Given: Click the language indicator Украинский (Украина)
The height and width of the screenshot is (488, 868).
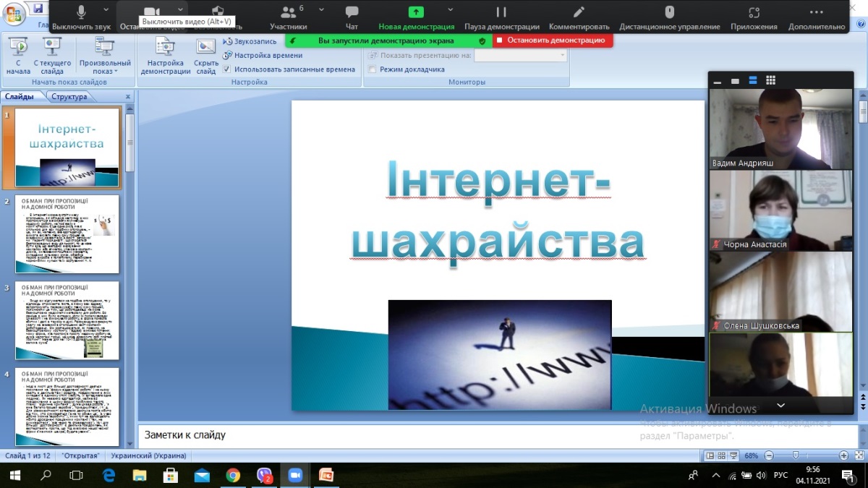Looking at the screenshot, I should pyautogui.click(x=148, y=455).
